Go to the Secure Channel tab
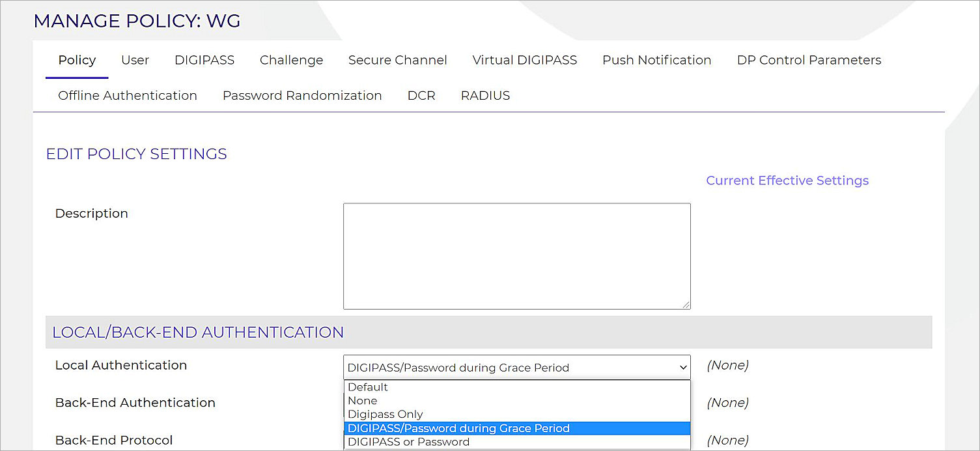Image resolution: width=980 pixels, height=451 pixels. [397, 60]
